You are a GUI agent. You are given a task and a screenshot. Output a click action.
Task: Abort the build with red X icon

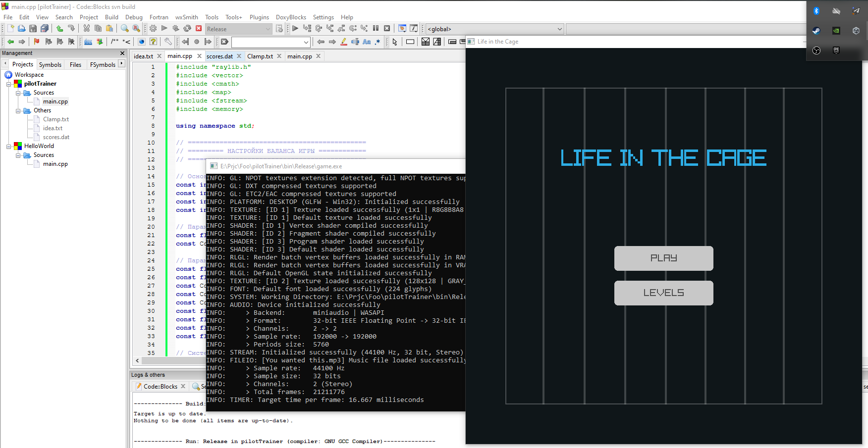(x=199, y=29)
